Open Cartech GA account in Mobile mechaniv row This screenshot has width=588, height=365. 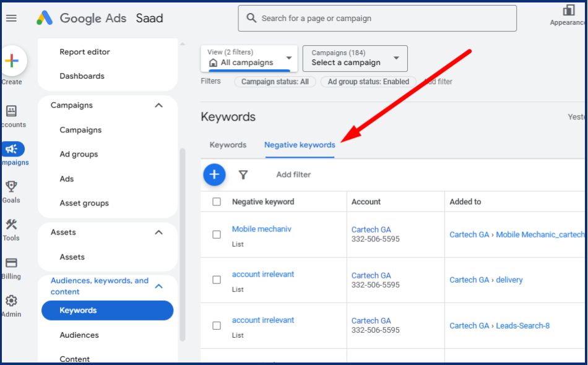pyautogui.click(x=371, y=230)
